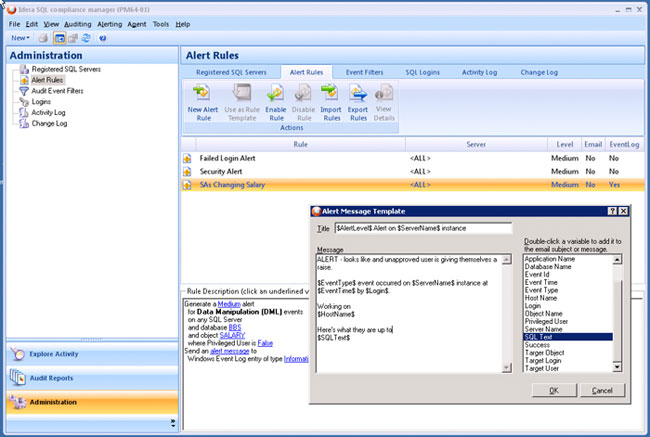
Task: Switch to the SQL Logins tab
Action: (x=422, y=73)
